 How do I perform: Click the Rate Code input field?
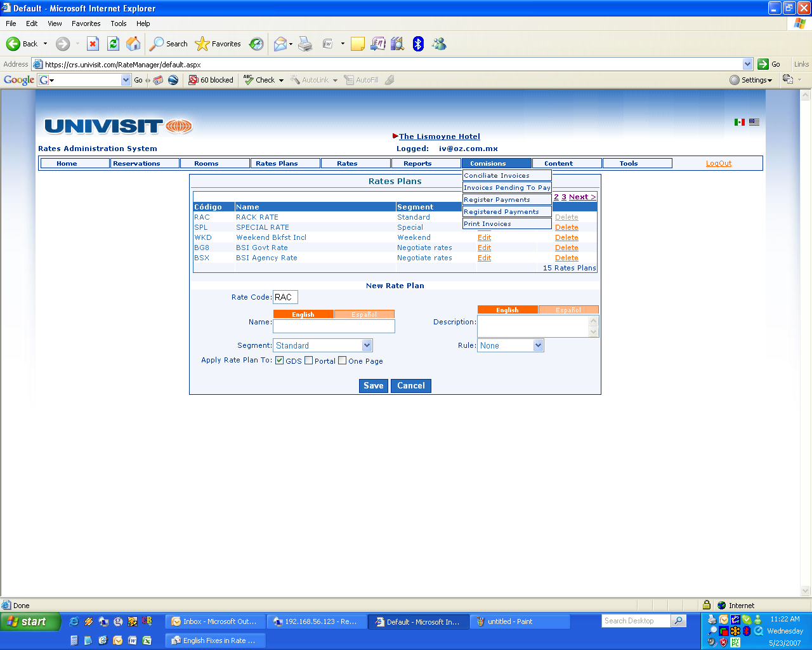point(285,297)
